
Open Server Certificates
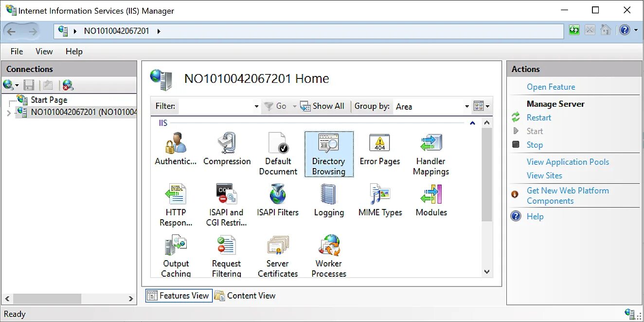[278, 256]
